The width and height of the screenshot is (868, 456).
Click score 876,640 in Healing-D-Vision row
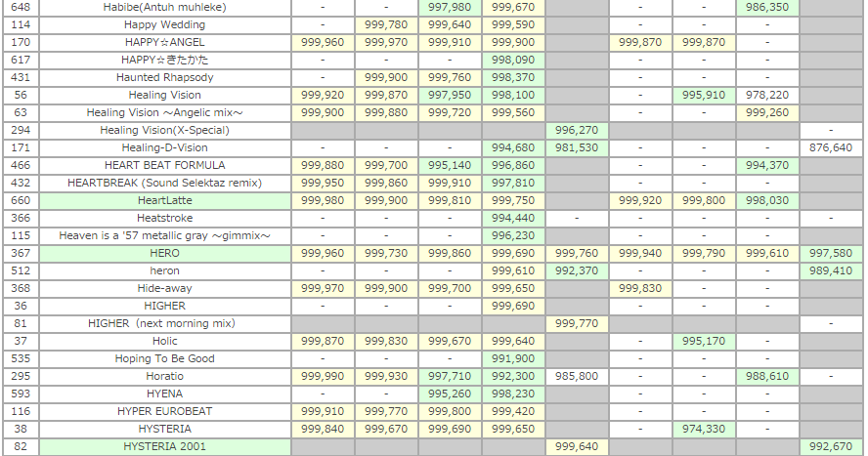pyautogui.click(x=831, y=147)
